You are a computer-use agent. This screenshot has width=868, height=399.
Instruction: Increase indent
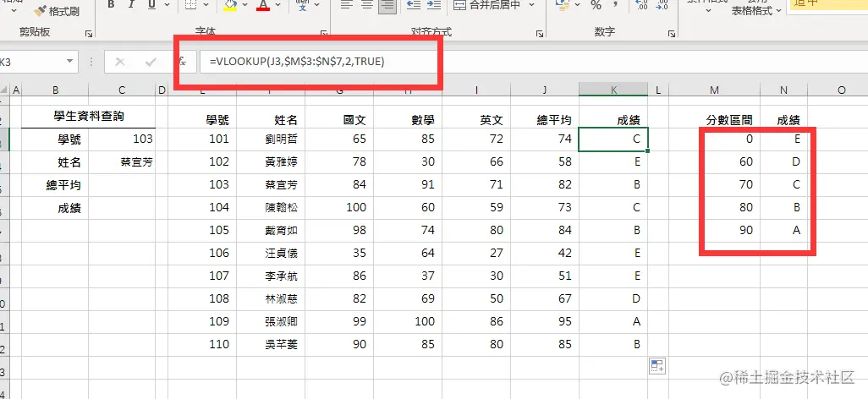[x=434, y=4]
